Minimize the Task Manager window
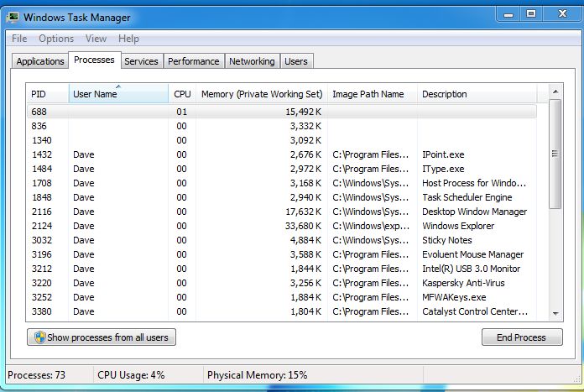This screenshot has height=392, width=584. click(x=508, y=14)
